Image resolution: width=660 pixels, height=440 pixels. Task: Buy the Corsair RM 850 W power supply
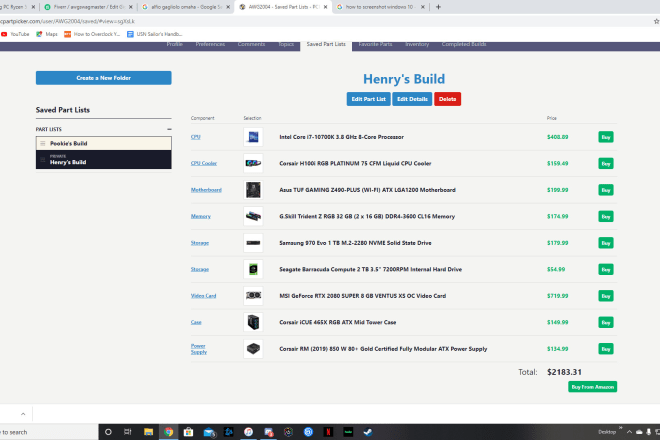tap(606, 349)
